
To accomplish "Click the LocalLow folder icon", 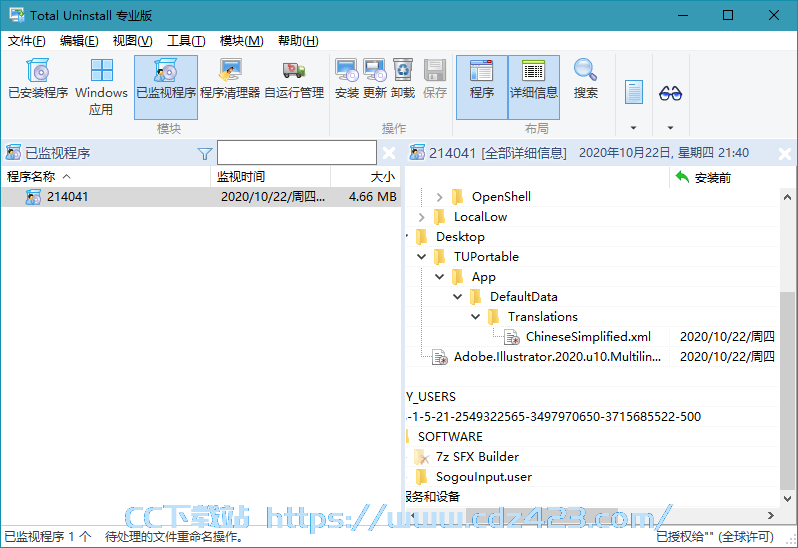I will click(x=439, y=217).
